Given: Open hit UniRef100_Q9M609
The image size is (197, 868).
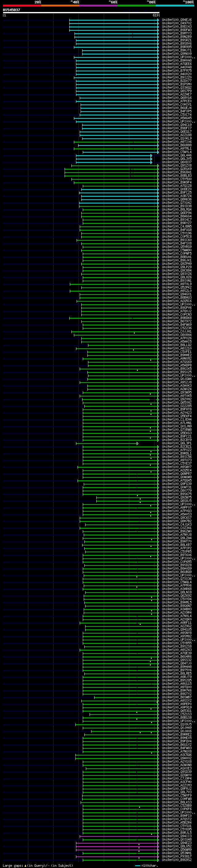Looking at the screenshot, I should point(176,54).
